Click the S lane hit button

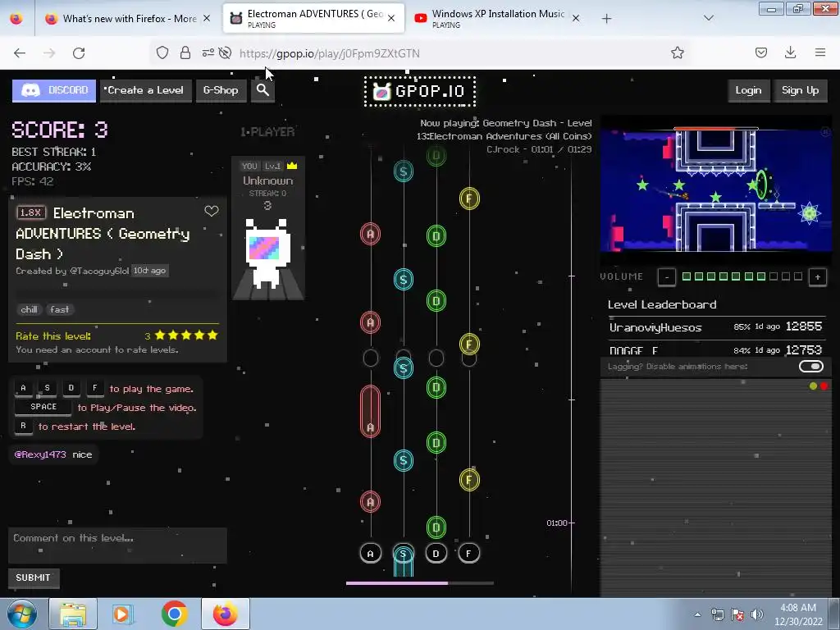(x=404, y=554)
